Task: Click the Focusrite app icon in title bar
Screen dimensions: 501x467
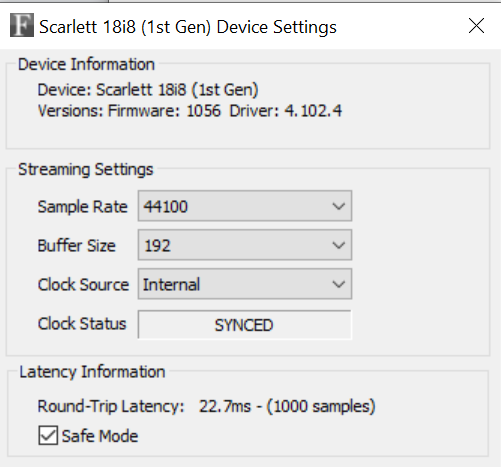Action: click(x=22, y=25)
